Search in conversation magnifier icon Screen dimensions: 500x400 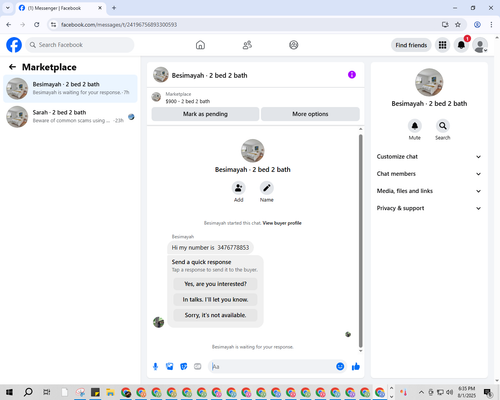tap(443, 126)
